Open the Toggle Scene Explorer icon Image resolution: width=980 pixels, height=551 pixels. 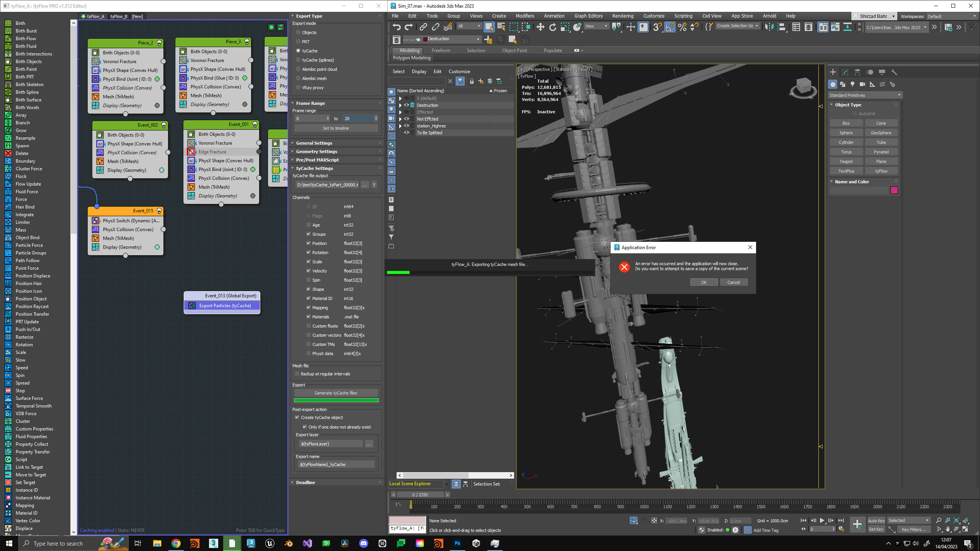(796, 27)
